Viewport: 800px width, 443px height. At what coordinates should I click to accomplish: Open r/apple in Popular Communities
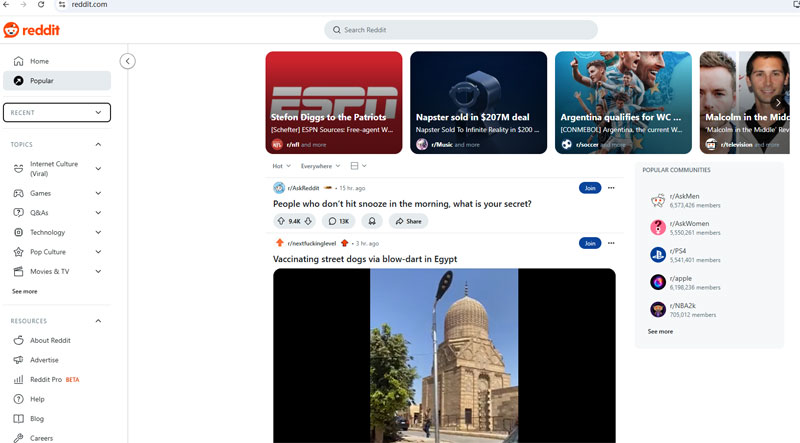pyautogui.click(x=681, y=279)
